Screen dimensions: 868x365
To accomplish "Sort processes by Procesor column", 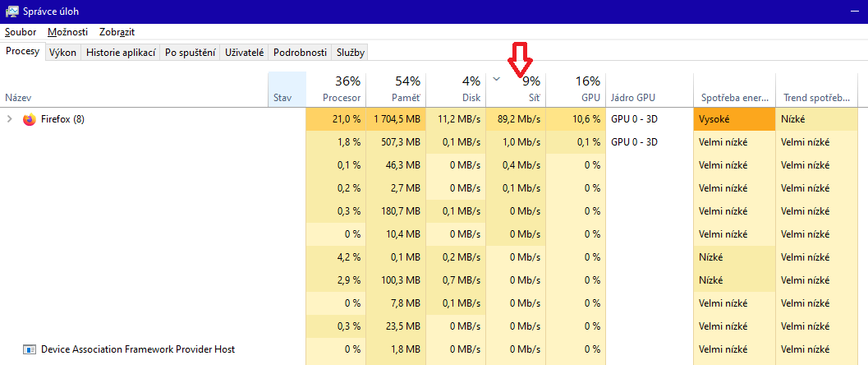I will (336, 90).
